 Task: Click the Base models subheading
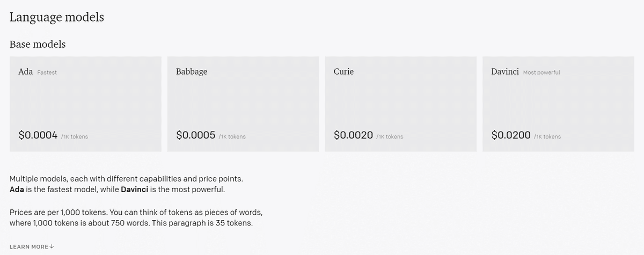(x=38, y=44)
